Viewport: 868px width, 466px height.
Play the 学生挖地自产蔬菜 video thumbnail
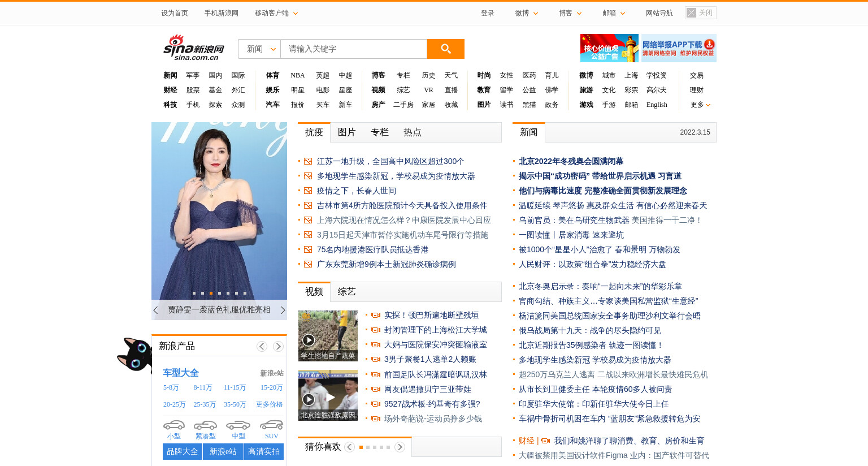point(328,336)
